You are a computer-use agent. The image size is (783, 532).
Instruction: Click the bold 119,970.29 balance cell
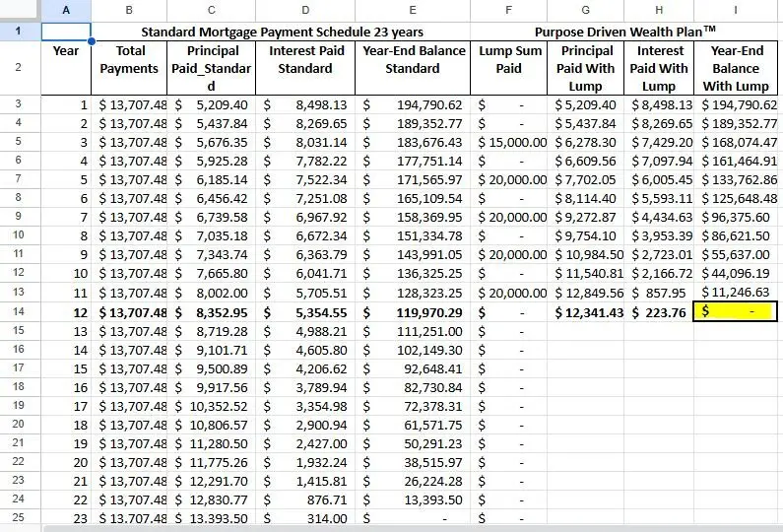(x=413, y=312)
